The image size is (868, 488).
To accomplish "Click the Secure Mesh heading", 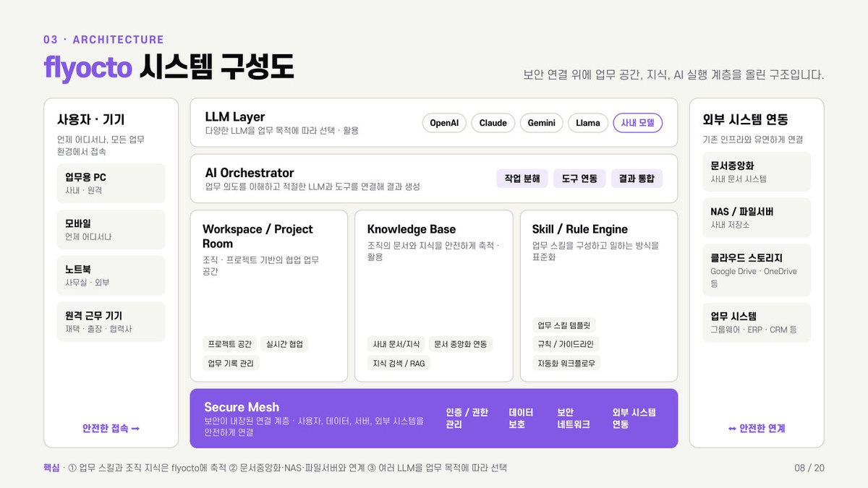I will (242, 407).
